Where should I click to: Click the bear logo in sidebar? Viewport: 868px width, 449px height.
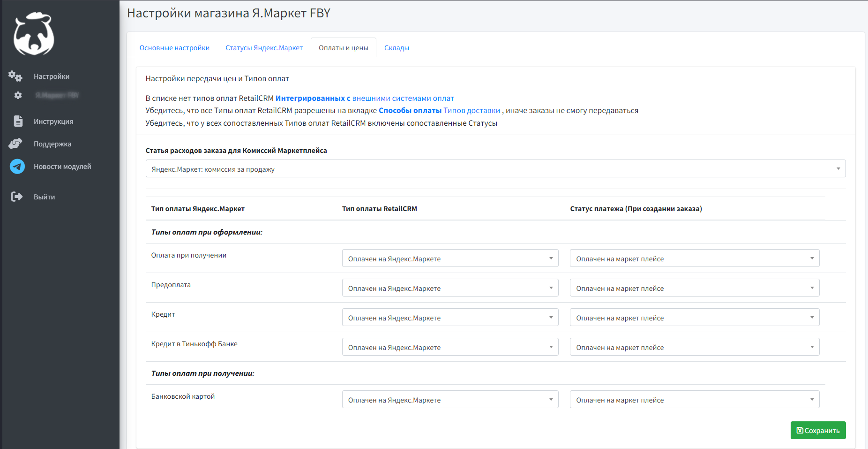34,34
